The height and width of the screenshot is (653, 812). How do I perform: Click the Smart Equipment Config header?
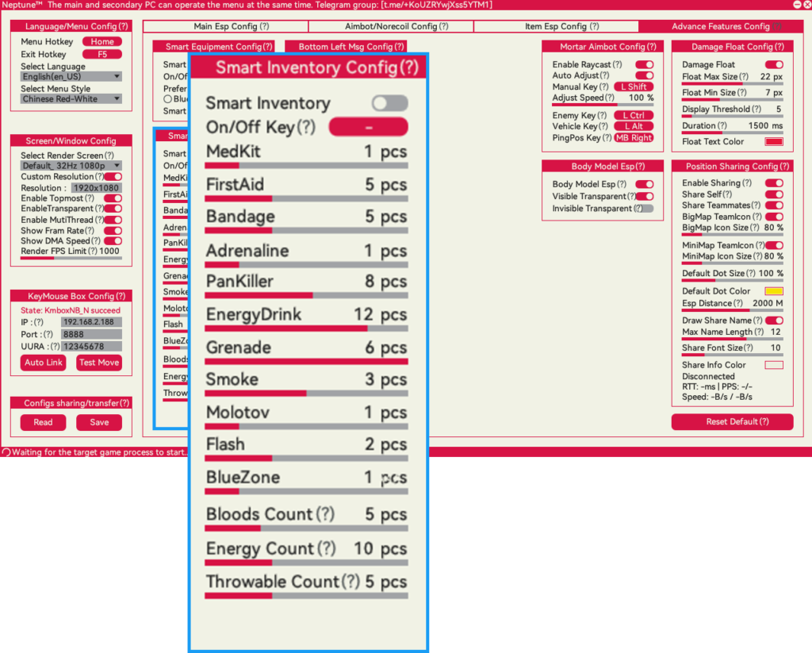point(214,47)
